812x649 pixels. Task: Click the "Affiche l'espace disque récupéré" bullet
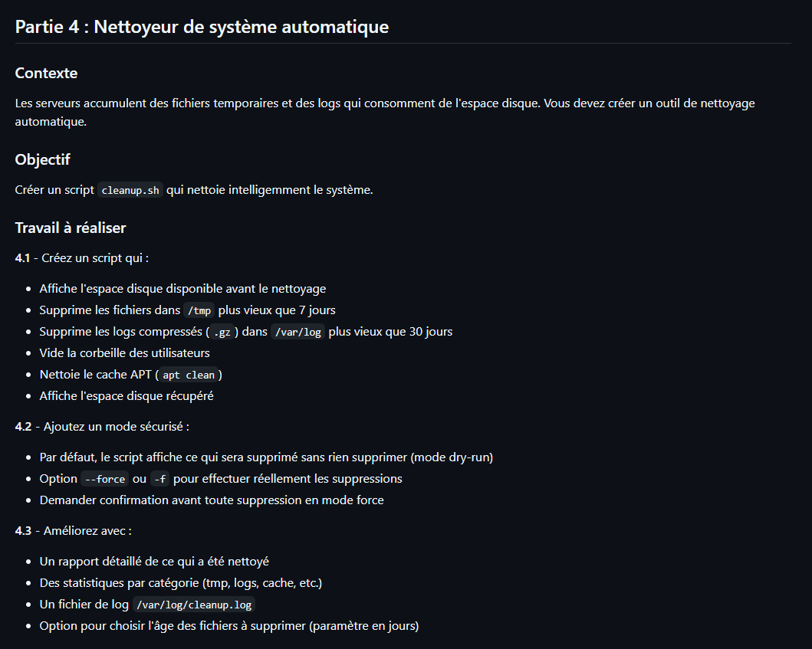[127, 396]
